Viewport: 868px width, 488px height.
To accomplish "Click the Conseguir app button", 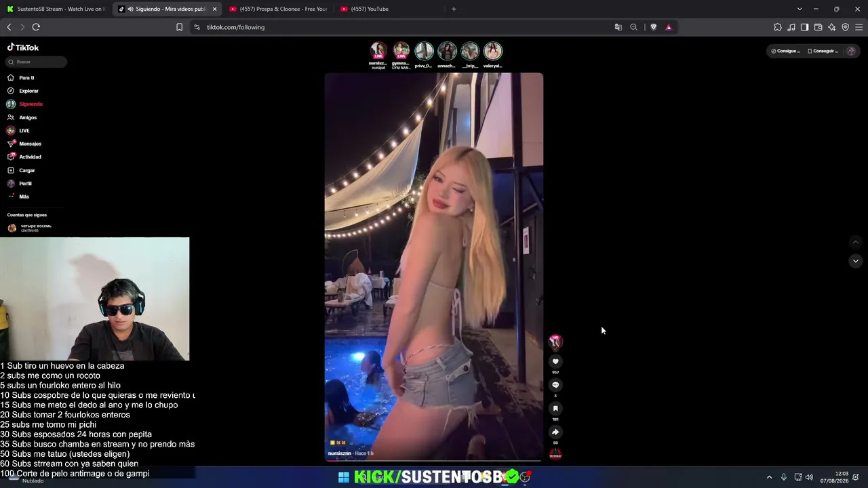I will 823,51.
